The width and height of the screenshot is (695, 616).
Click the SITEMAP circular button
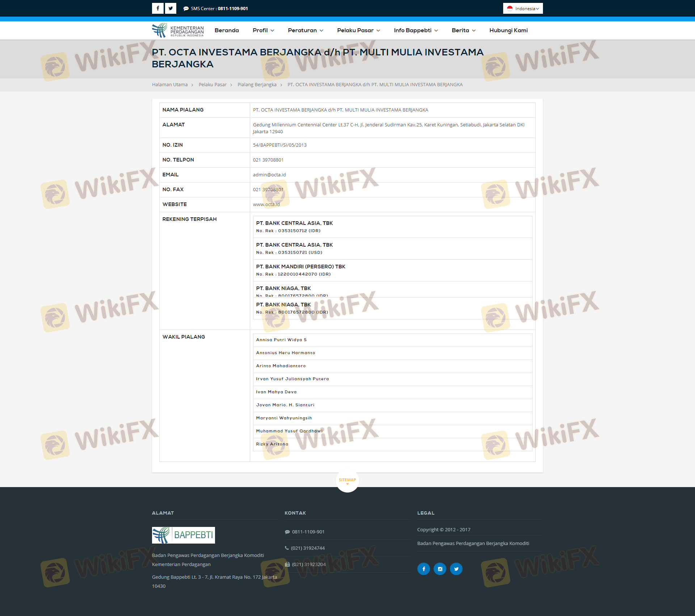click(347, 480)
